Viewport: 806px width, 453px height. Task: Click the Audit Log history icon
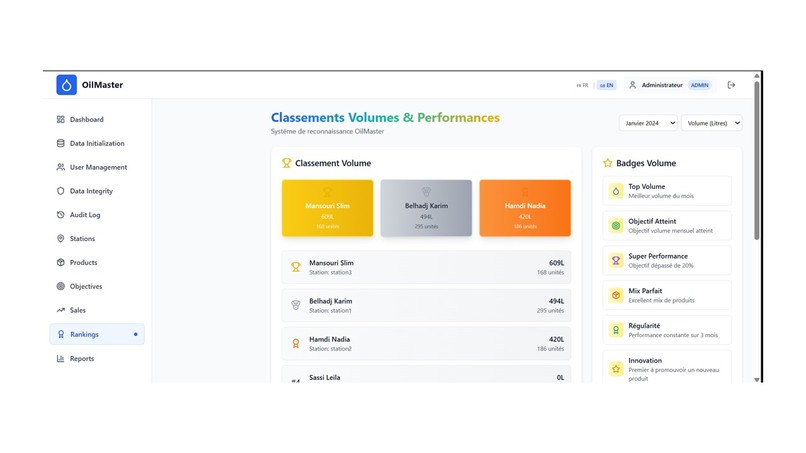pos(61,214)
